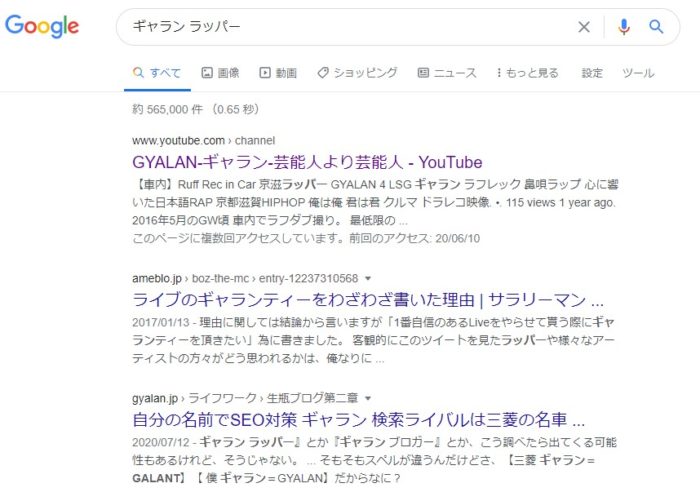
Task: Expand the dropdown arrow beside gyalan.jp URL
Action: click(368, 398)
